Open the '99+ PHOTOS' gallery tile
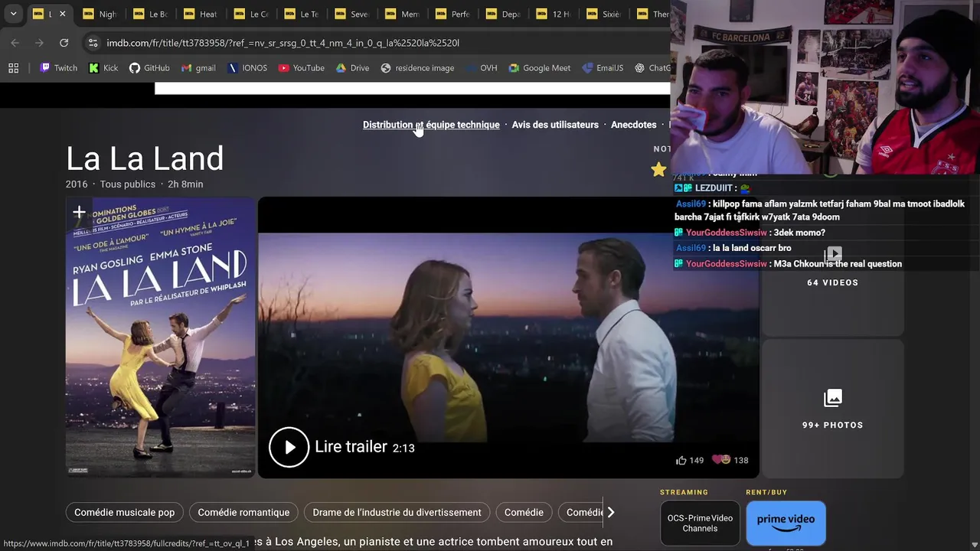 (x=832, y=409)
